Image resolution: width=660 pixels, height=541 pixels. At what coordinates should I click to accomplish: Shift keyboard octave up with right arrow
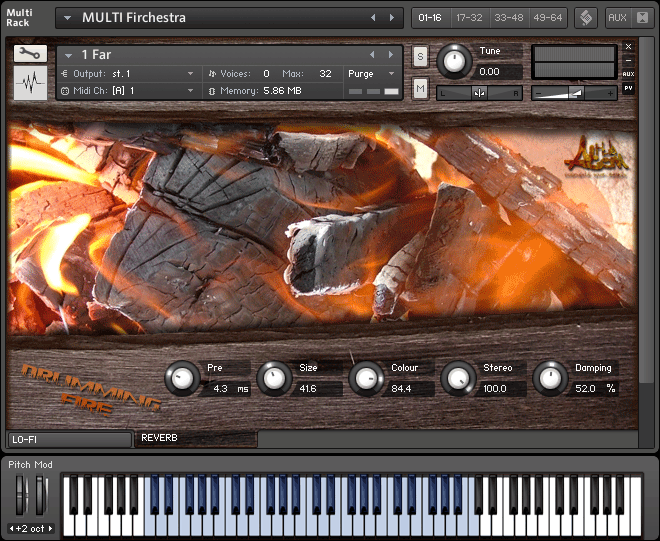click(x=51, y=528)
